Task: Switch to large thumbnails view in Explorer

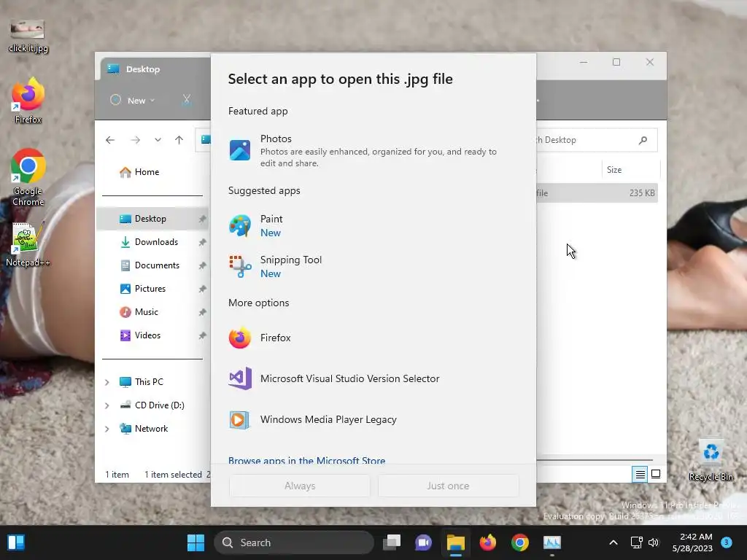Action: click(x=656, y=474)
